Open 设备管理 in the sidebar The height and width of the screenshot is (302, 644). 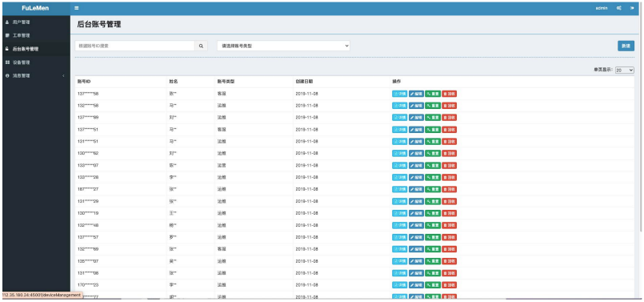pyautogui.click(x=21, y=62)
